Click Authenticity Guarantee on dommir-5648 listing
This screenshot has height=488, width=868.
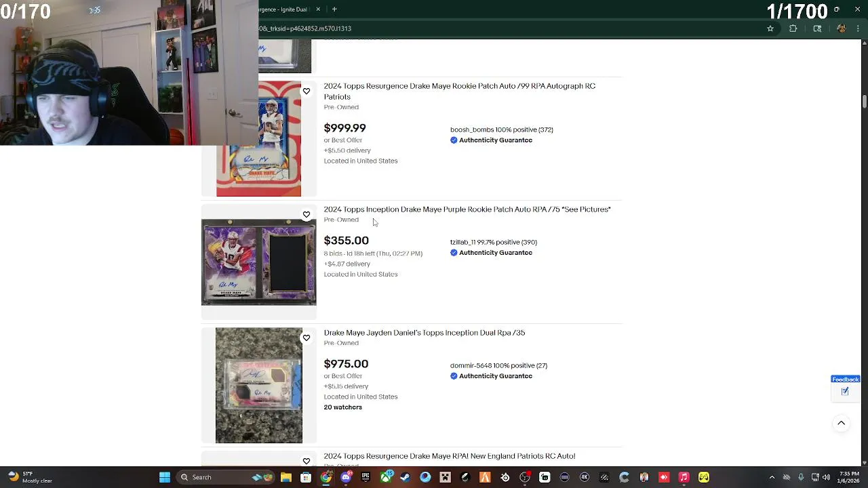pyautogui.click(x=491, y=376)
